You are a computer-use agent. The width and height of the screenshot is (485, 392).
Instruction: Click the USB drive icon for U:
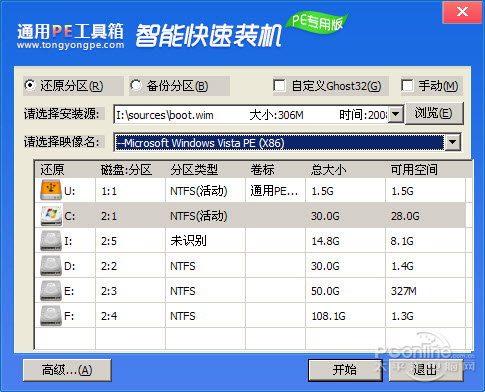[x=51, y=190]
